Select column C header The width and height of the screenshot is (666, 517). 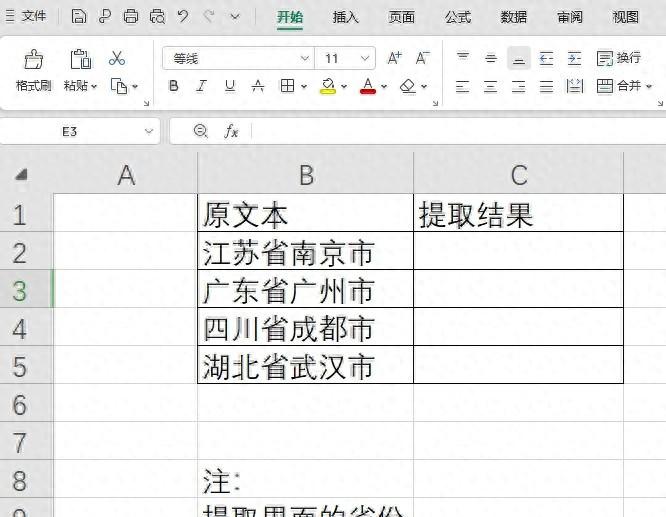pyautogui.click(x=518, y=175)
